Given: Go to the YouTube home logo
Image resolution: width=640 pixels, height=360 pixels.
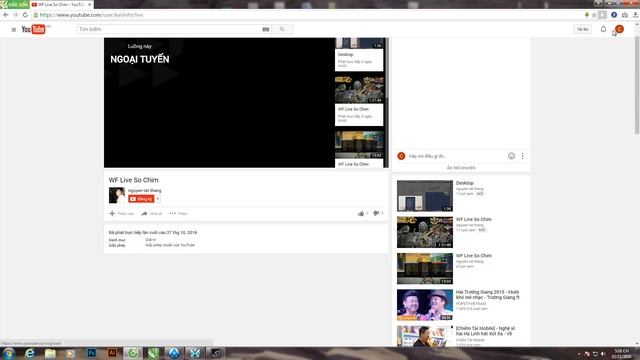Looking at the screenshot, I should click(x=33, y=29).
